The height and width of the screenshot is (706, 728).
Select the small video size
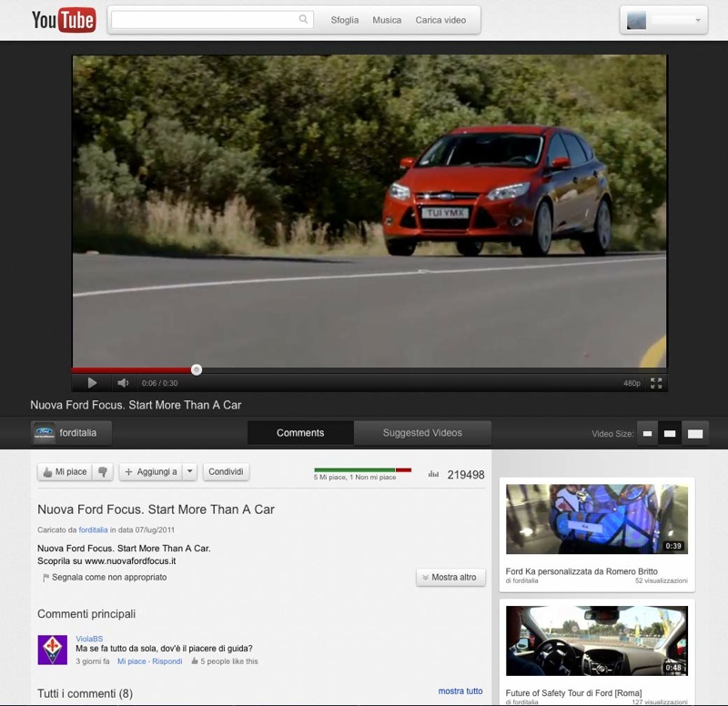tap(647, 434)
